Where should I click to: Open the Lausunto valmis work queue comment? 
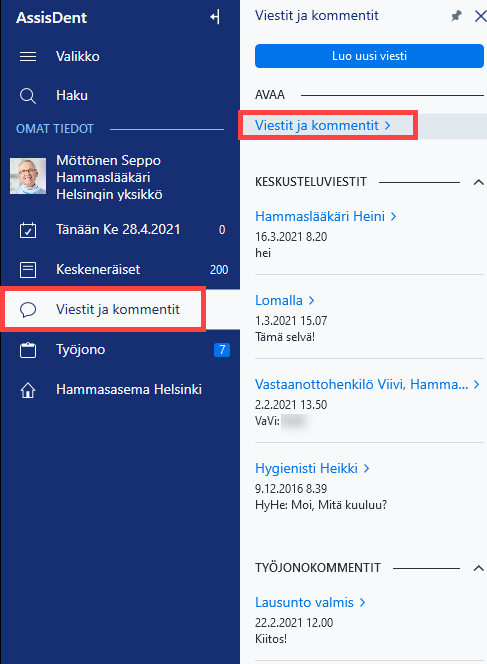coord(310,602)
